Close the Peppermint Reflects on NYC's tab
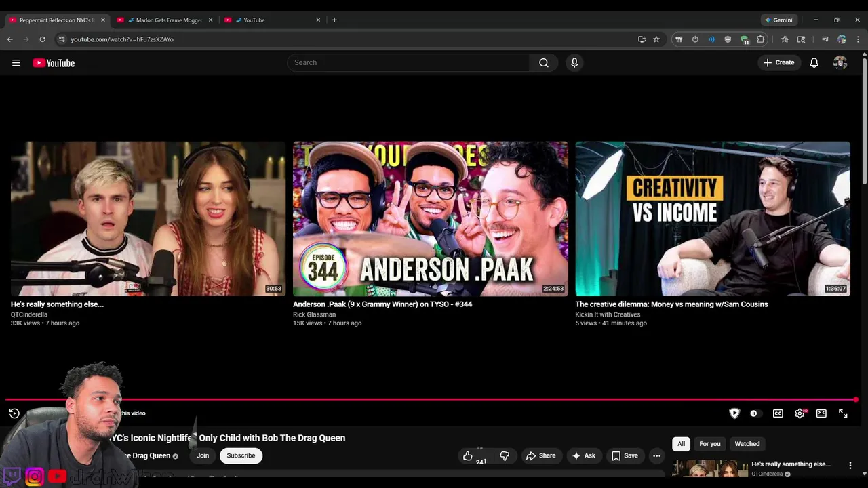Screen dimensions: 868x488 coord(103,20)
